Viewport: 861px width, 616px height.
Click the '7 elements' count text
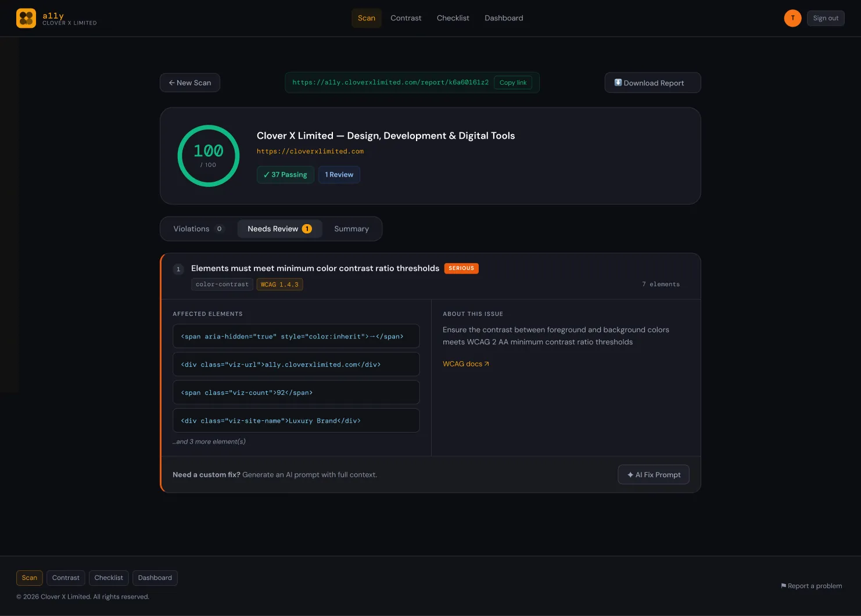coord(661,284)
